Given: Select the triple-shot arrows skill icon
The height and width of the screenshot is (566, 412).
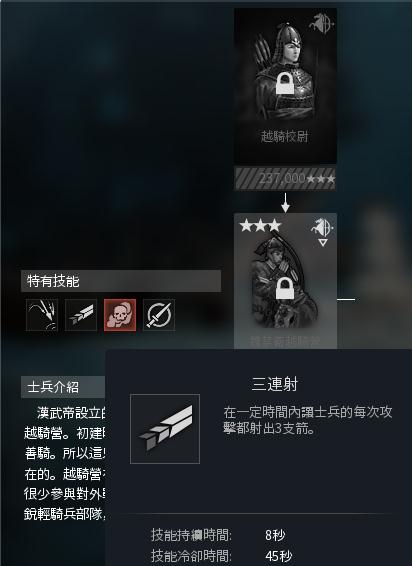Looking at the screenshot, I should coord(81,315).
